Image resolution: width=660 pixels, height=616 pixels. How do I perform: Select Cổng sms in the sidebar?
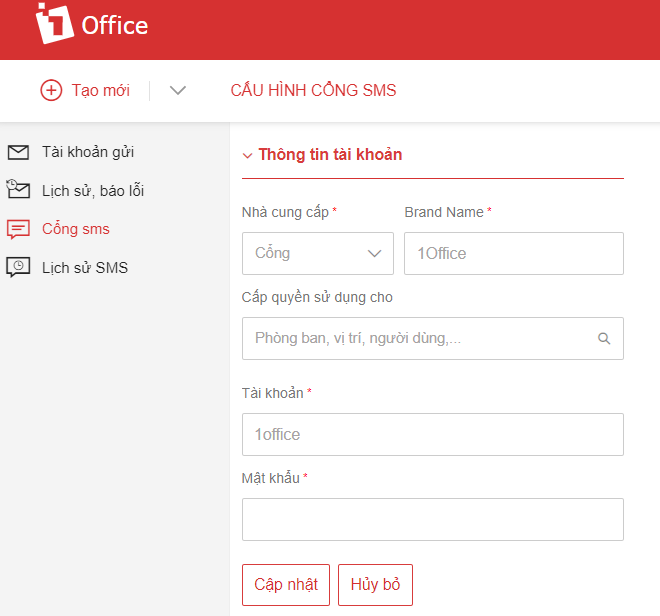click(76, 229)
